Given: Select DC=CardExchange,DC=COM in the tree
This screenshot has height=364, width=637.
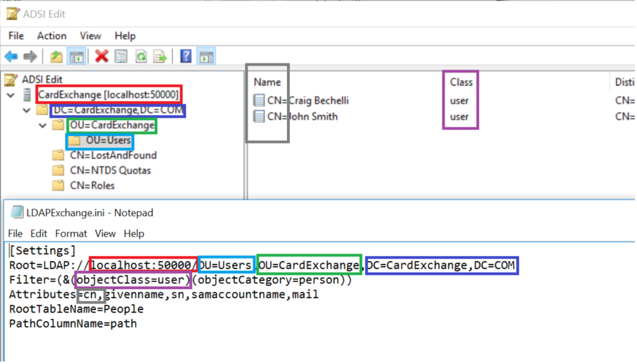Looking at the screenshot, I should [x=119, y=110].
